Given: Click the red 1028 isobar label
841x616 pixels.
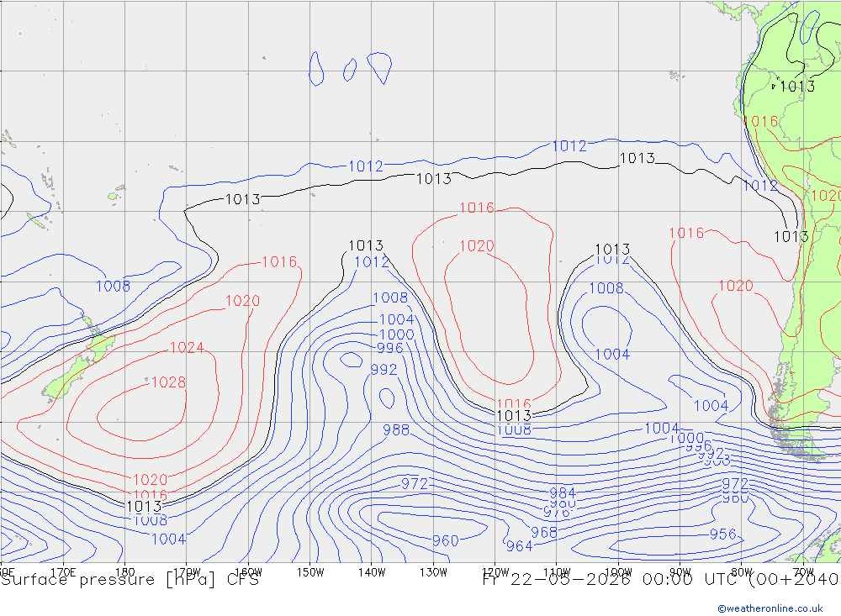Looking at the screenshot, I should point(168,382).
